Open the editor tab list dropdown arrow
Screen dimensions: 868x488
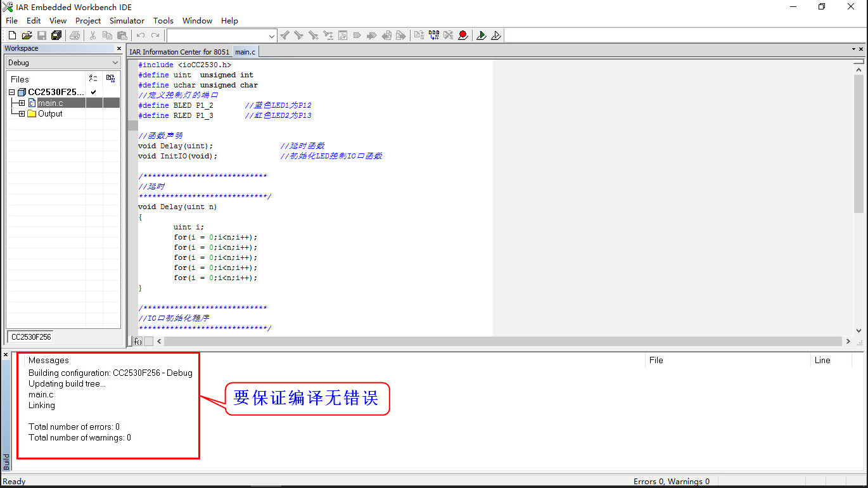tap(853, 49)
